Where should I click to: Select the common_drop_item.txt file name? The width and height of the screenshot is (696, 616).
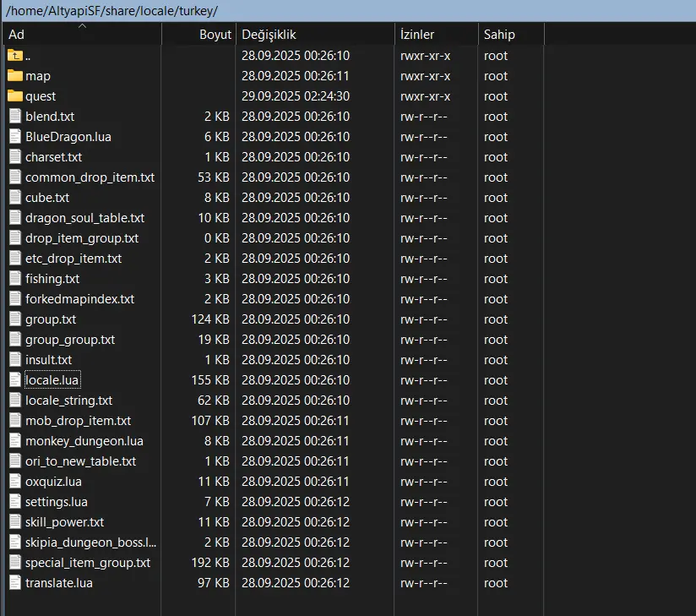tap(90, 177)
